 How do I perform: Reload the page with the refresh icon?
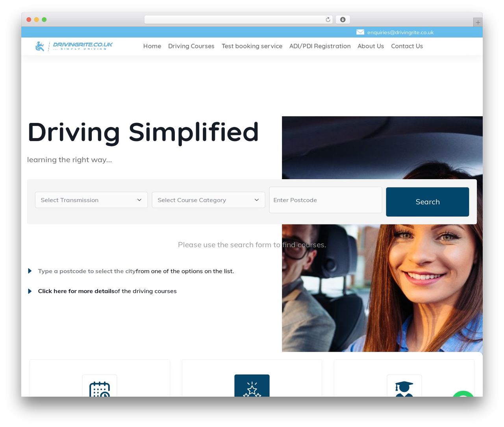[328, 19]
